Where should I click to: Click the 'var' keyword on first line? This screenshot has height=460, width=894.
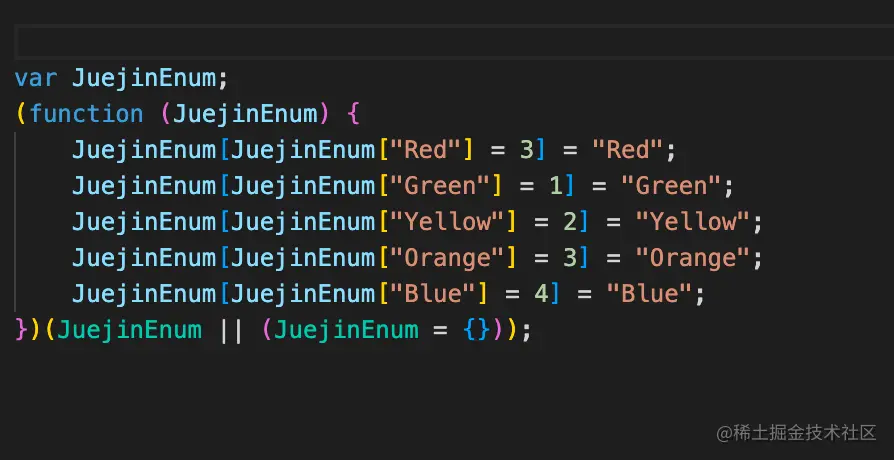[36, 78]
